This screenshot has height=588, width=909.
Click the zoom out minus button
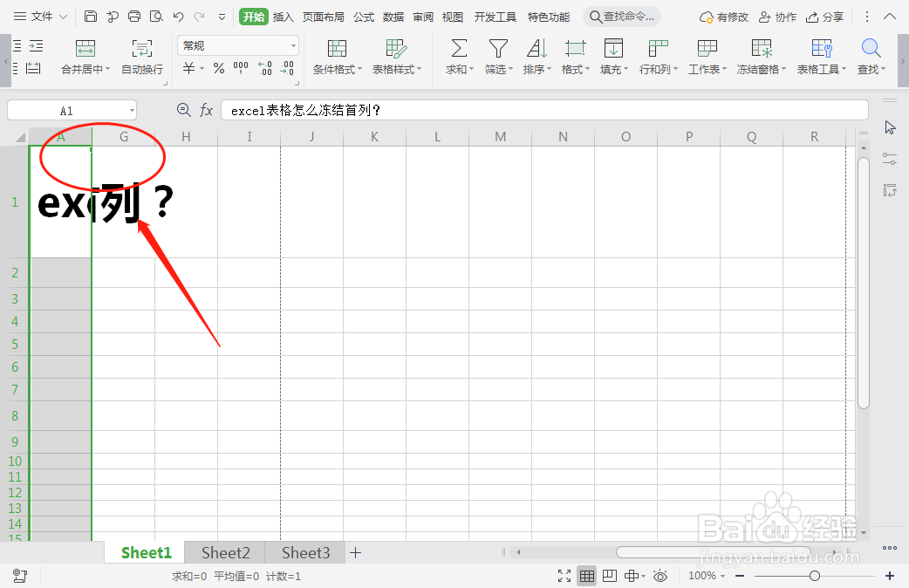pos(740,576)
